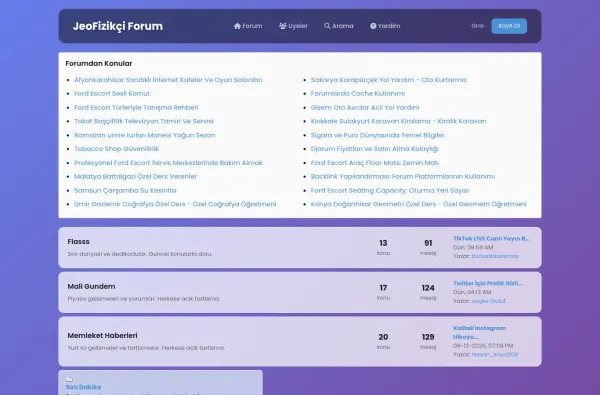Open topic Tokat Başçiftlik Televizyon Tamiri

[x=143, y=121]
